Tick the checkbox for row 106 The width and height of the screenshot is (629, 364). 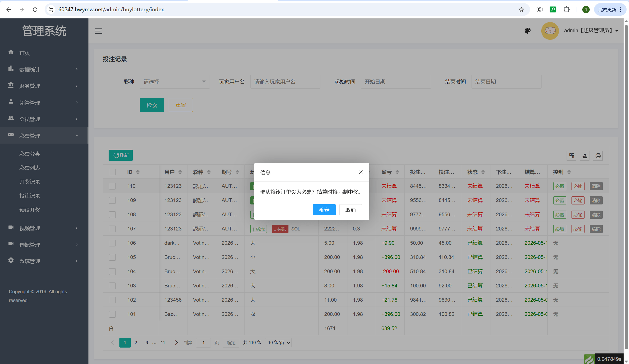(x=112, y=243)
